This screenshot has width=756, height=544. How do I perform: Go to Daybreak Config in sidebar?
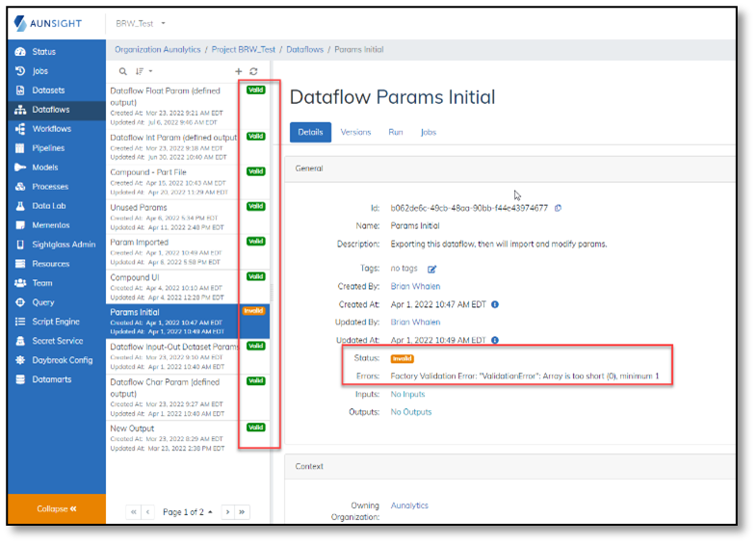(62, 360)
